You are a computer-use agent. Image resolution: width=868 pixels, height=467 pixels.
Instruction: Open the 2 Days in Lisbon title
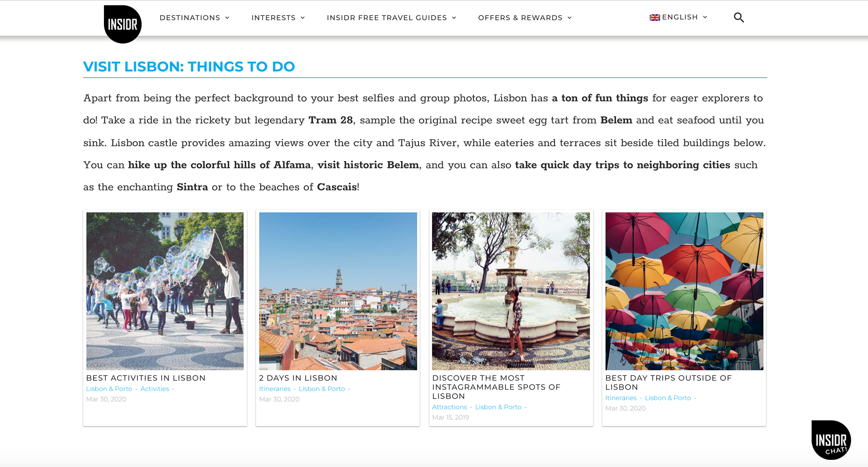click(298, 378)
